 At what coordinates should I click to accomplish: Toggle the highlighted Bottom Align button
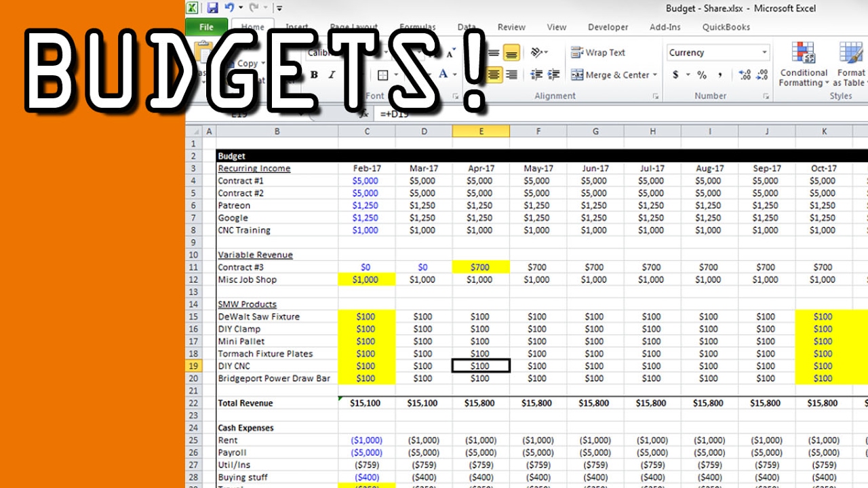(x=512, y=52)
